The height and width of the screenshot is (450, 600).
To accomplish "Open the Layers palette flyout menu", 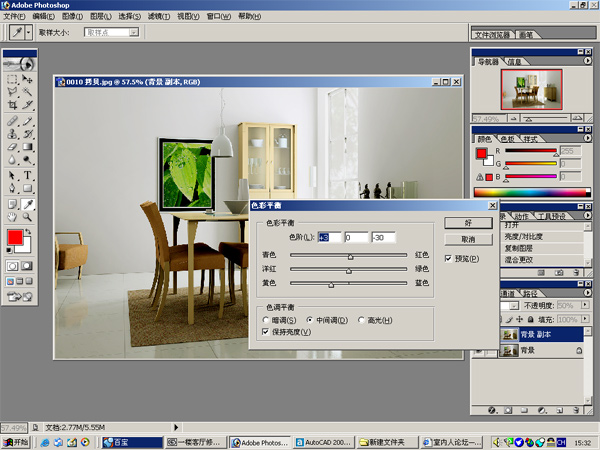I will coord(587,293).
